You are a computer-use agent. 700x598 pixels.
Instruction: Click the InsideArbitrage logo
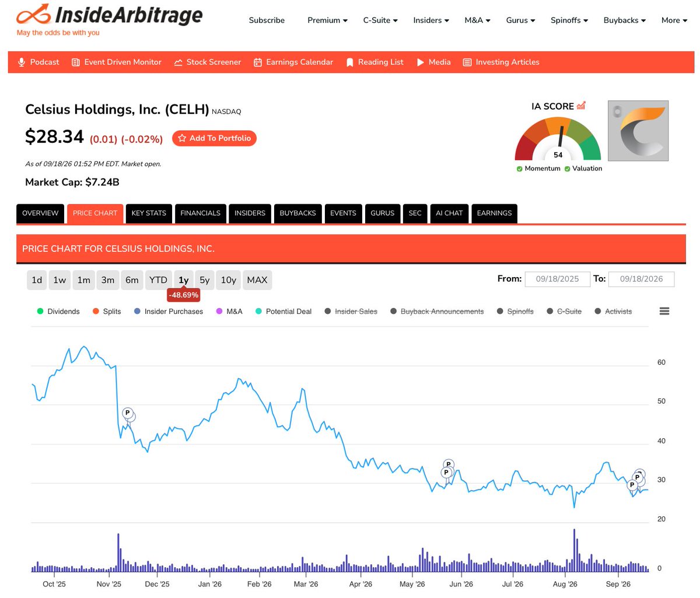[x=110, y=20]
